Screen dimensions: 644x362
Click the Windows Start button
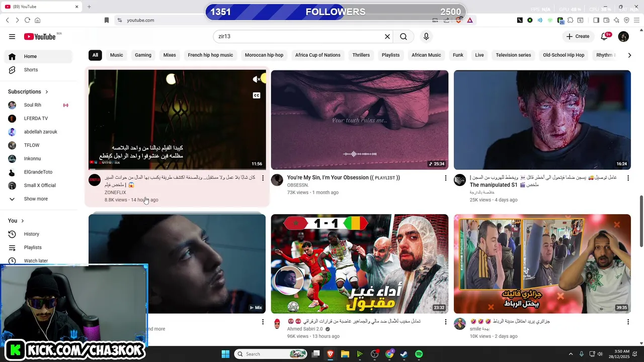tap(225, 354)
